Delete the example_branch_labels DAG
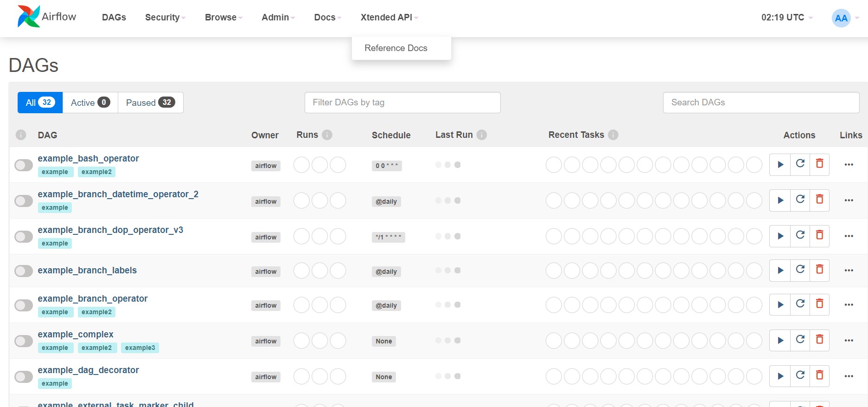Image resolution: width=868 pixels, height=407 pixels. coord(819,270)
